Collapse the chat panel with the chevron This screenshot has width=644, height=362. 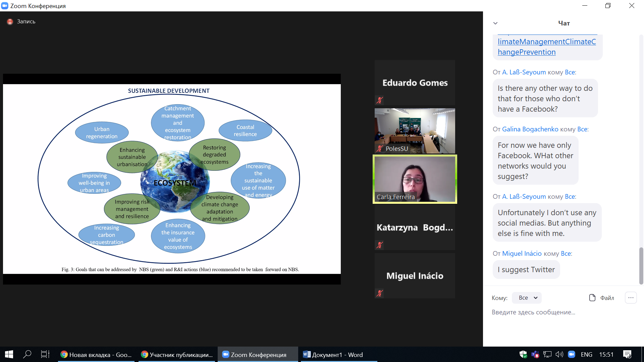point(495,23)
